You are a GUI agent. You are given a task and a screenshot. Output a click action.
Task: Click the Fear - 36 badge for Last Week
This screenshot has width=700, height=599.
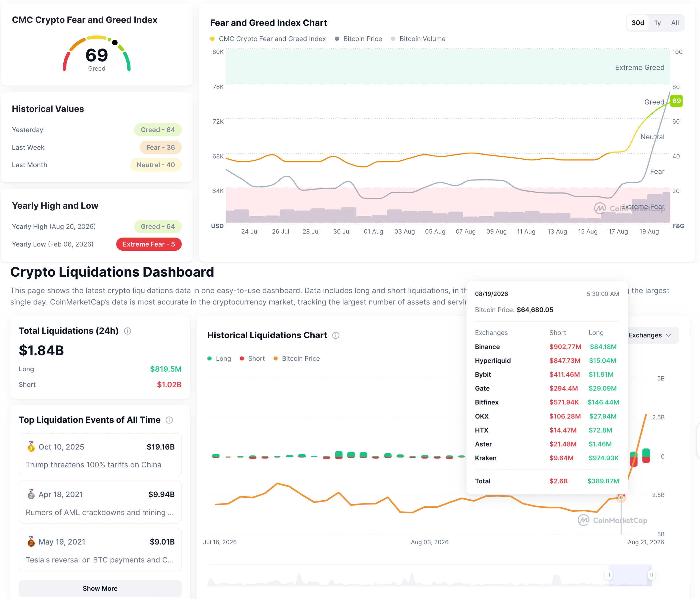point(161,148)
